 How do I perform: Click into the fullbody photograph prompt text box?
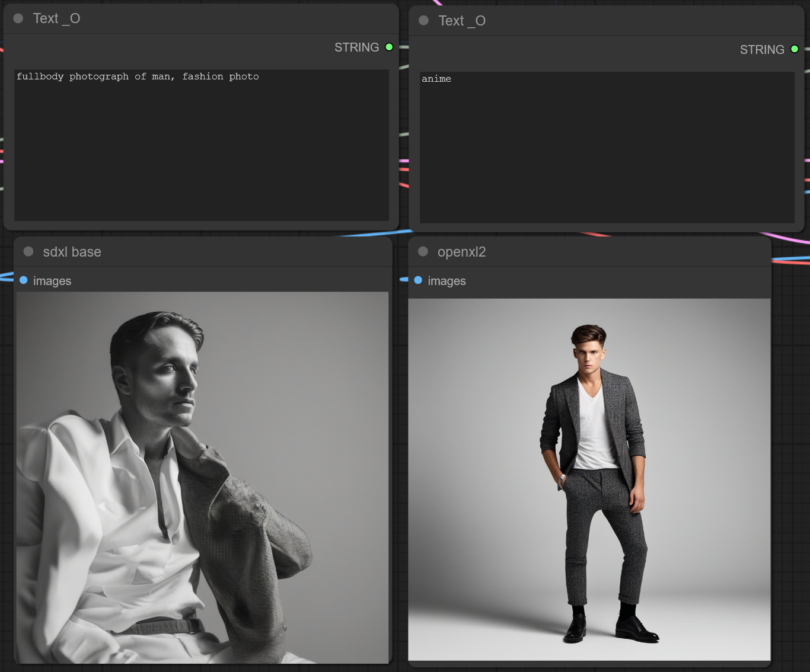[202, 145]
